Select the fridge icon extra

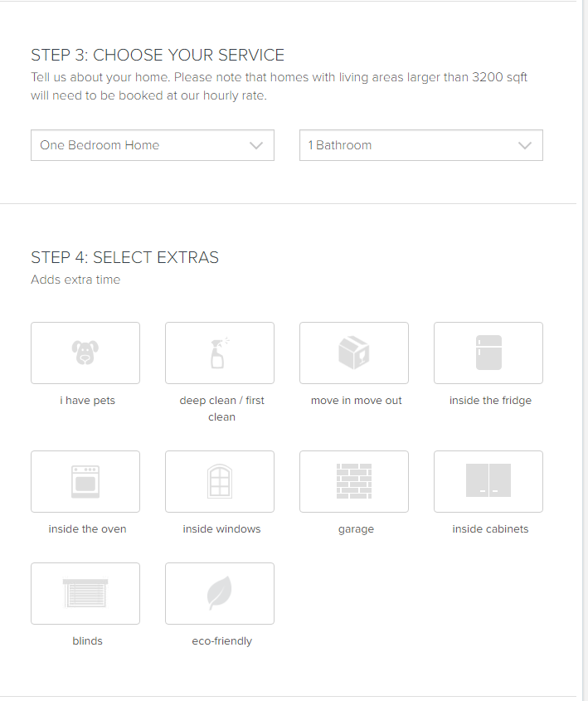(x=488, y=353)
